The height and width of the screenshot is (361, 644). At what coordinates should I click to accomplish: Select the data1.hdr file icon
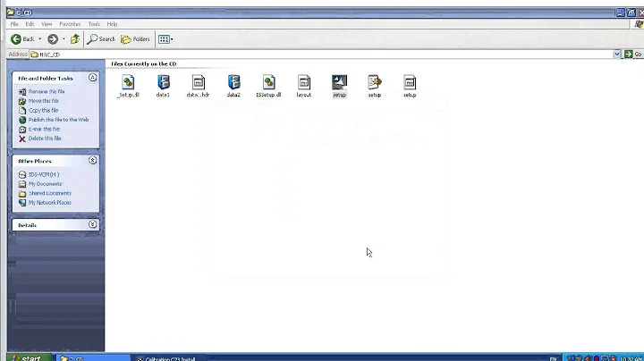coord(199,82)
